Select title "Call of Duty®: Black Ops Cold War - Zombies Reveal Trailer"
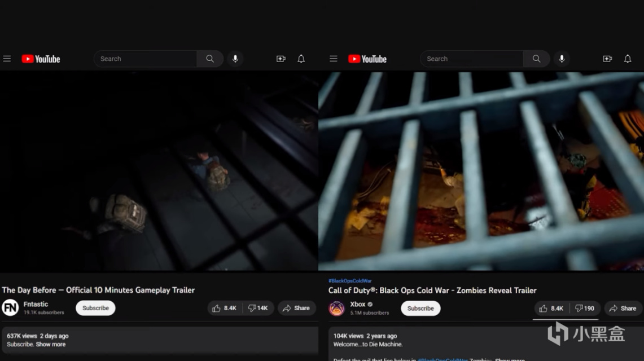Viewport: 644px width, 361px height. [432, 290]
